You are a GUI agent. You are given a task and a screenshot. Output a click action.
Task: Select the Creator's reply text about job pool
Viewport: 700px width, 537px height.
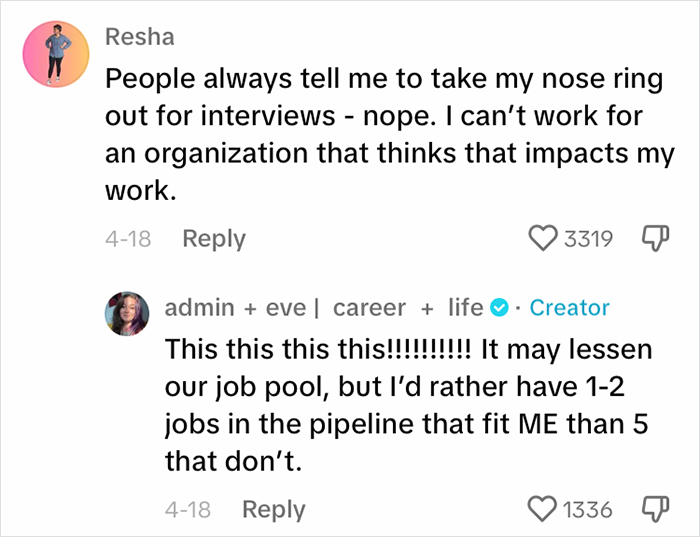tap(408, 405)
